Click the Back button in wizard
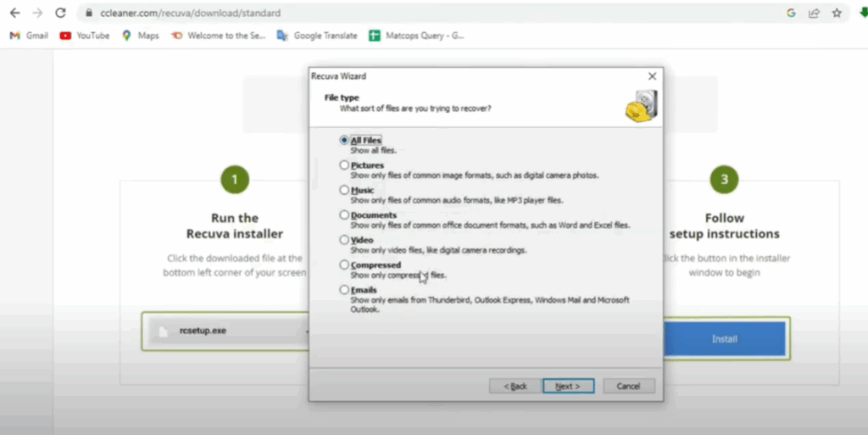Image resolution: width=868 pixels, height=435 pixels. [x=515, y=386]
